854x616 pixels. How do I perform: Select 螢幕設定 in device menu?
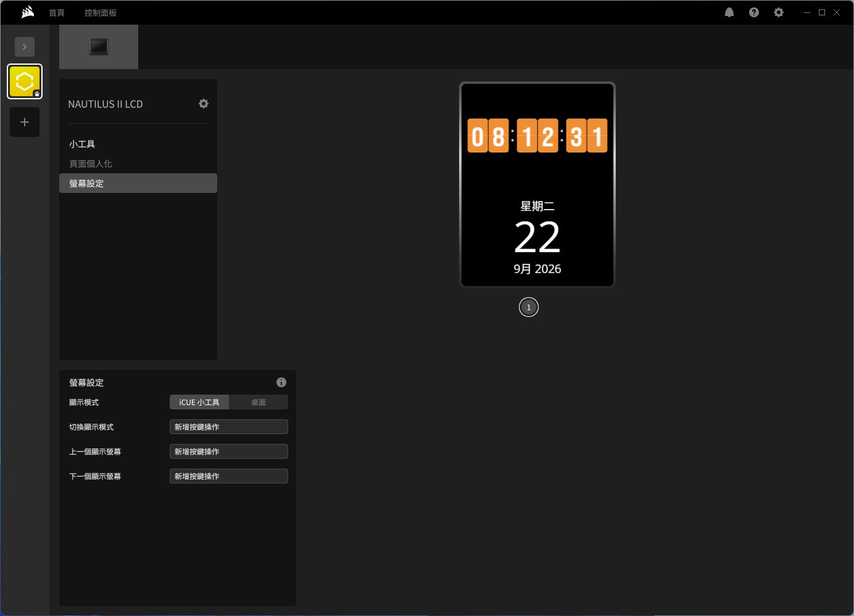(138, 183)
